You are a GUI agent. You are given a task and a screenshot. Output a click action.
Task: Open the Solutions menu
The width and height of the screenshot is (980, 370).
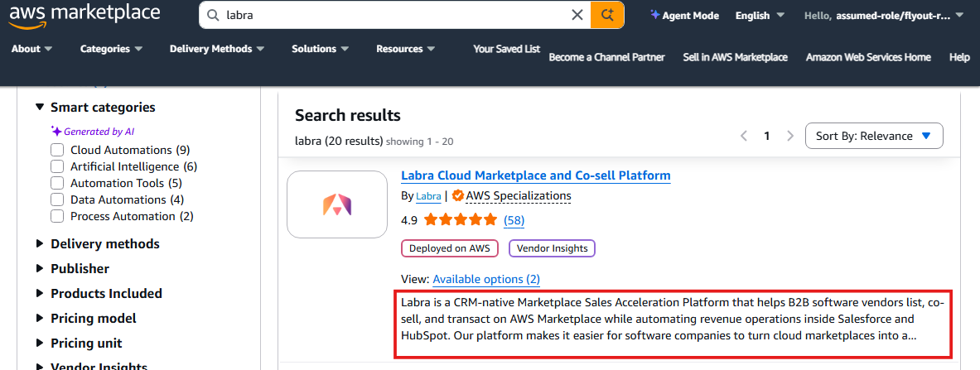pyautogui.click(x=321, y=49)
